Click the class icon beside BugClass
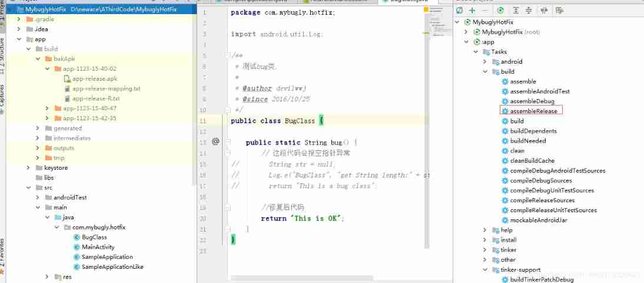The image size is (644, 283). click(x=77, y=237)
